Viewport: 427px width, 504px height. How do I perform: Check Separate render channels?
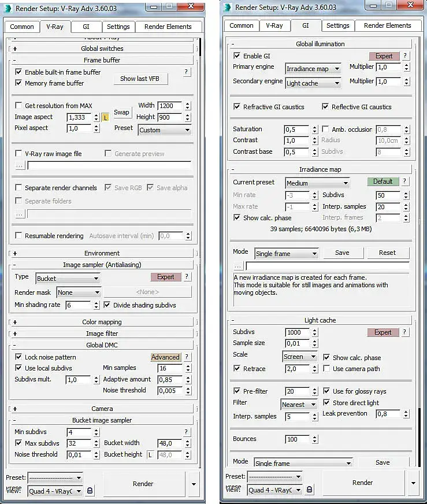click(x=18, y=187)
